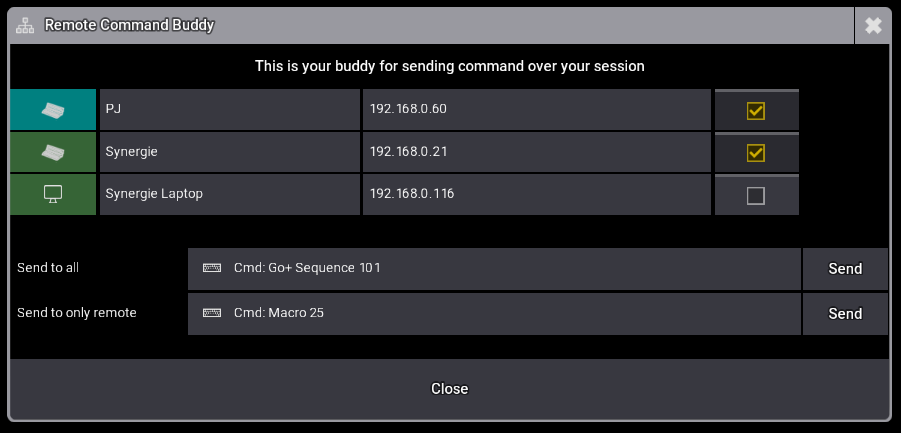Click the Synergie console icon
The image size is (901, 433).
53,152
